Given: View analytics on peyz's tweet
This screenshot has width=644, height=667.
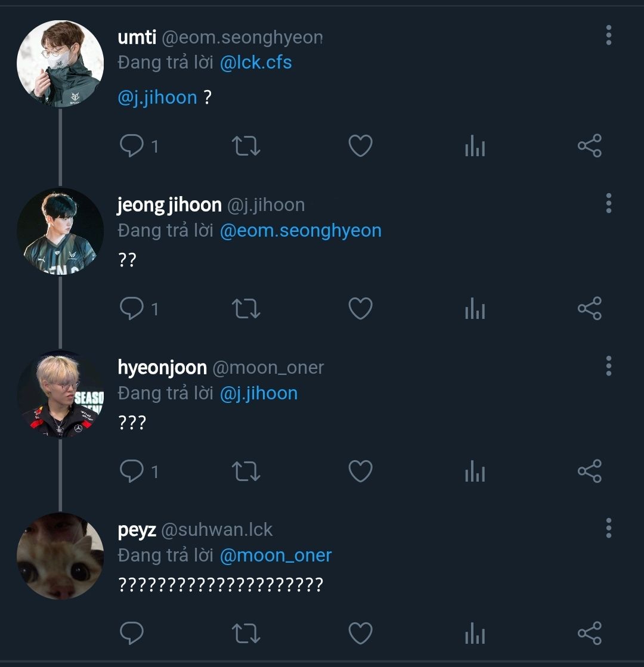Looking at the screenshot, I should click(x=475, y=634).
